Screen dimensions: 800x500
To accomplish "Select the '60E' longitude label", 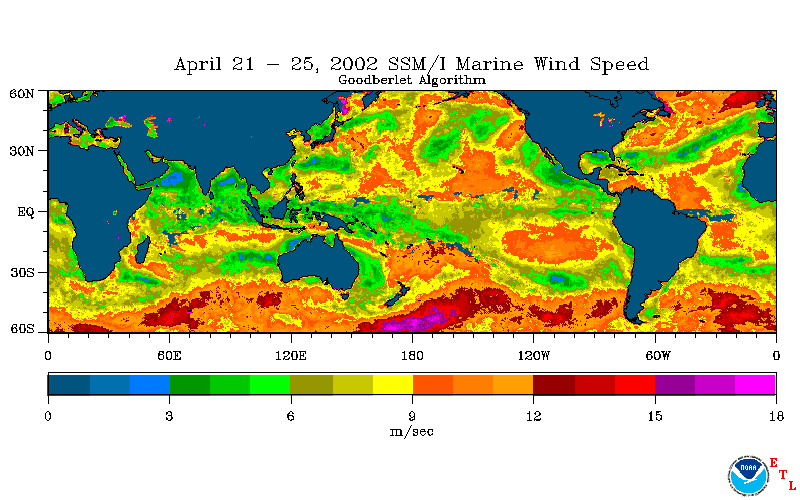I will [x=169, y=356].
